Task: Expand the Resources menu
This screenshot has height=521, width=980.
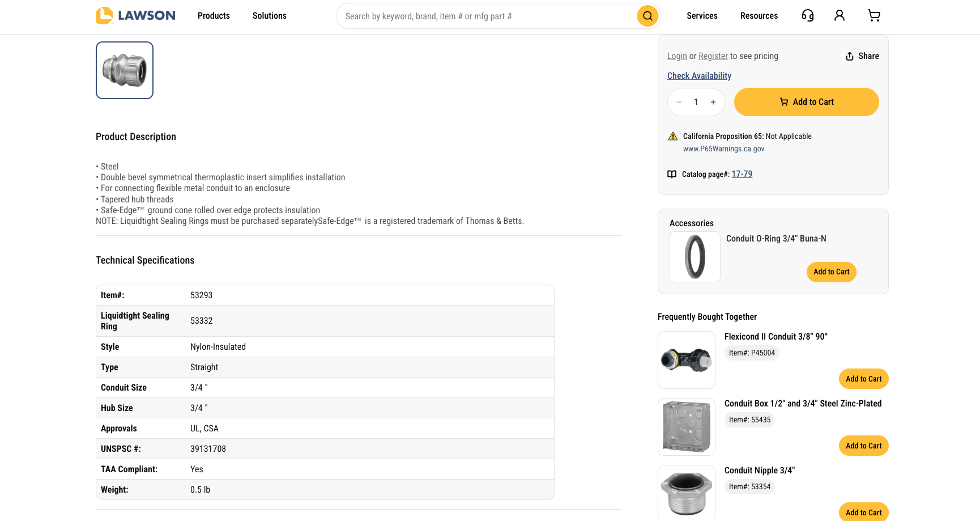Action: click(759, 16)
